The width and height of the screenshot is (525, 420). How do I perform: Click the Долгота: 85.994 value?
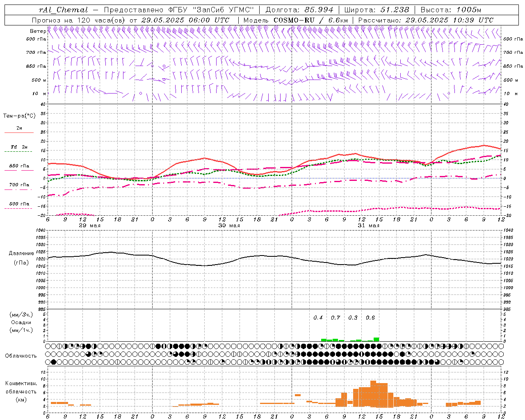300,10
